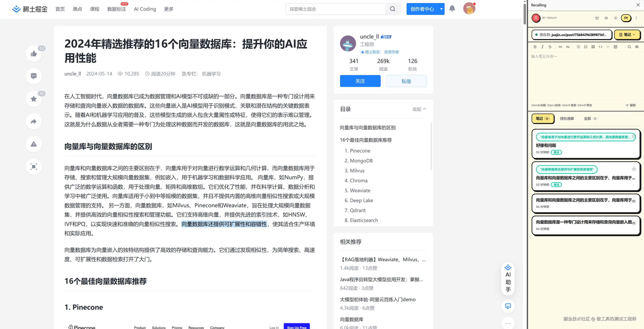Image resolution: width=644 pixels, height=329 pixels.
Task: Click the crown premium icon
Action: click(597, 18)
